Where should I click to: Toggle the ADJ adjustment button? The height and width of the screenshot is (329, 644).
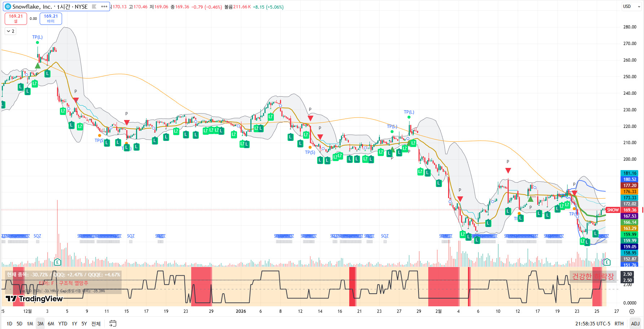[635, 324]
